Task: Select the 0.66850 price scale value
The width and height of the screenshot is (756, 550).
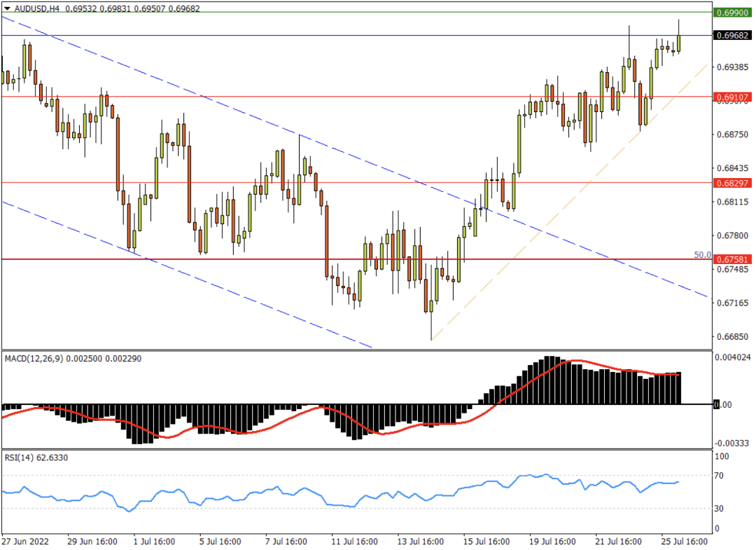Action: click(733, 336)
